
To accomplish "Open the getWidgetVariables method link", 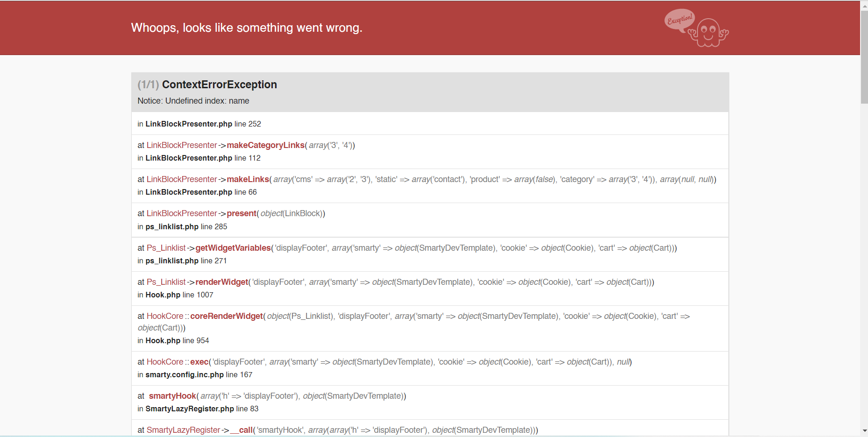I will coord(233,248).
